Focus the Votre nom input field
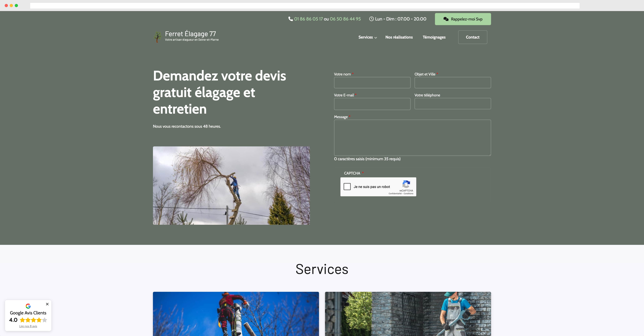Viewport: 644px width, 336px height. click(372, 83)
